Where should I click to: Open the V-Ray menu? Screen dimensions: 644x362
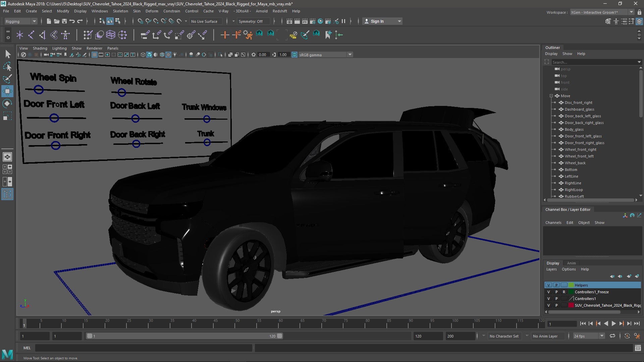click(223, 11)
